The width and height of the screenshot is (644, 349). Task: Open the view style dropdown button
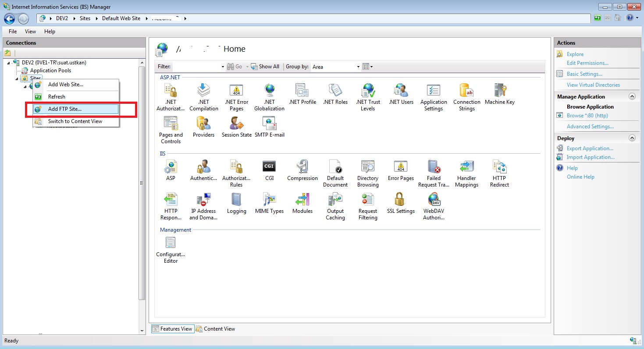(368, 67)
